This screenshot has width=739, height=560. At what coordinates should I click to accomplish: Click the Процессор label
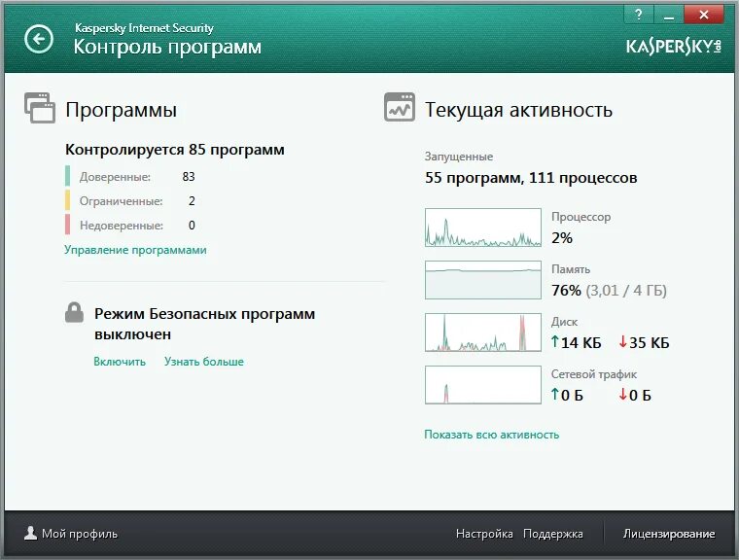(581, 217)
